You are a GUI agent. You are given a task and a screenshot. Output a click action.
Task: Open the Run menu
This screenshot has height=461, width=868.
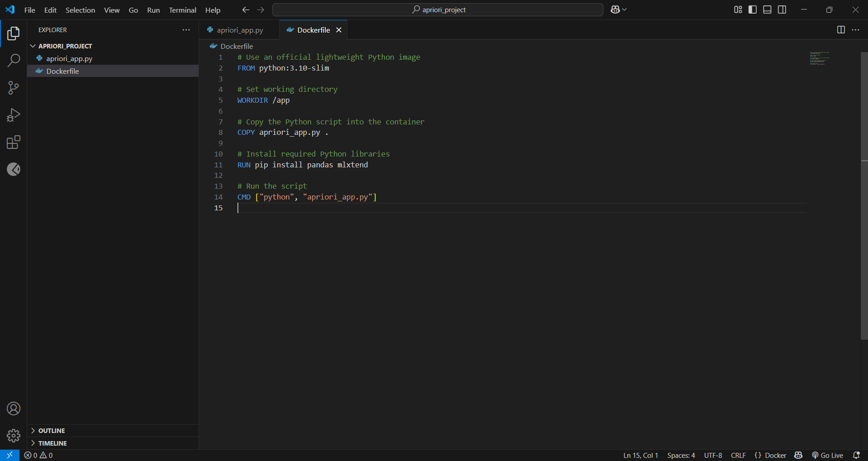pyautogui.click(x=153, y=10)
